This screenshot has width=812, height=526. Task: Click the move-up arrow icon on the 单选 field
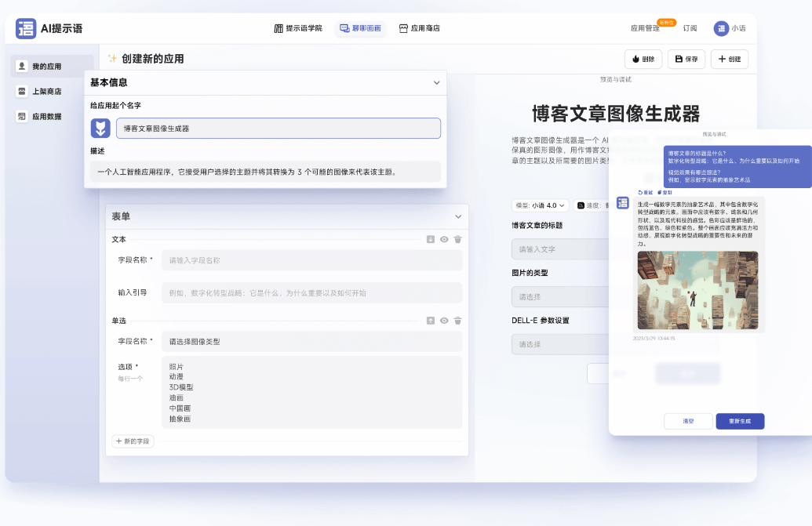pyautogui.click(x=430, y=320)
